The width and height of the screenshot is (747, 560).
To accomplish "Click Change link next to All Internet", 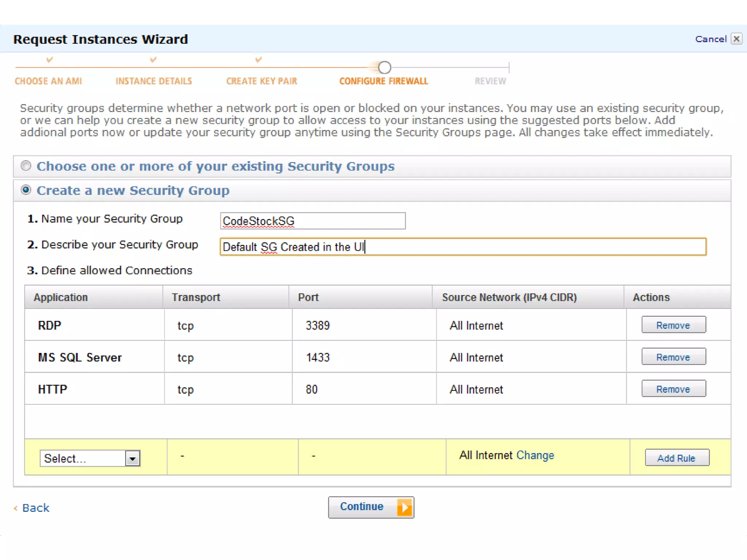I will [x=535, y=455].
